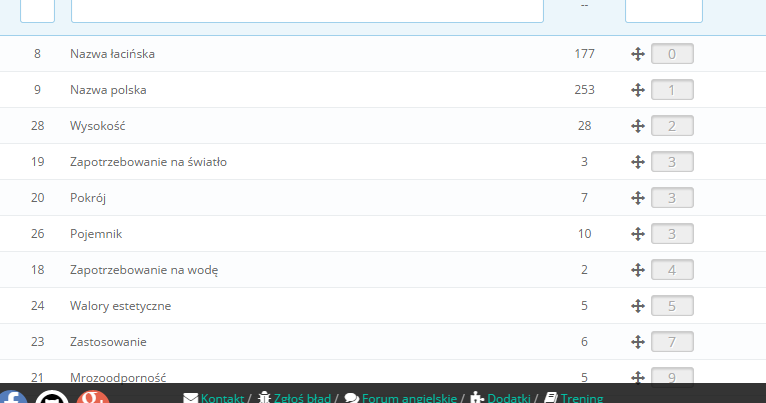
Task: Click position box for Pokrój row
Action: point(672,198)
